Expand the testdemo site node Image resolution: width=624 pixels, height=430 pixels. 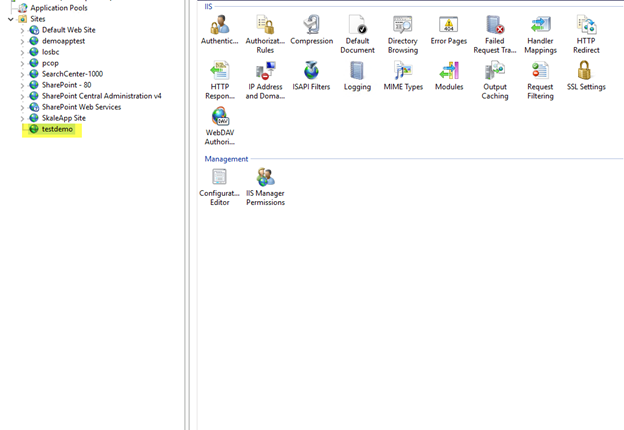22,129
